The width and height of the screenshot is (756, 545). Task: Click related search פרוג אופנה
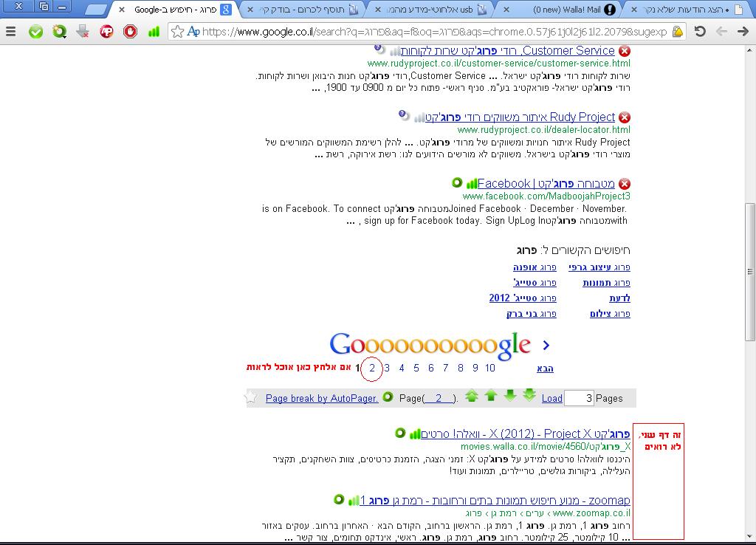(535, 267)
